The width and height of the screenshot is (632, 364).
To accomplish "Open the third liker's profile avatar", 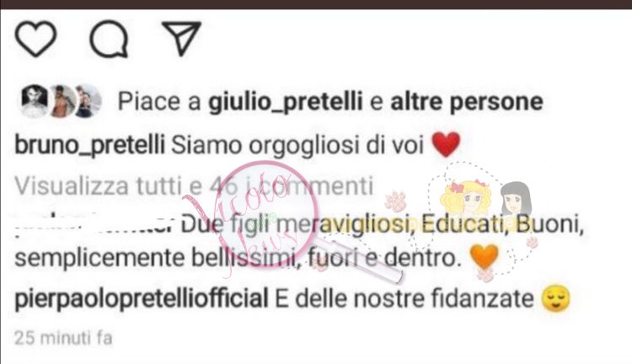I will click(x=88, y=101).
